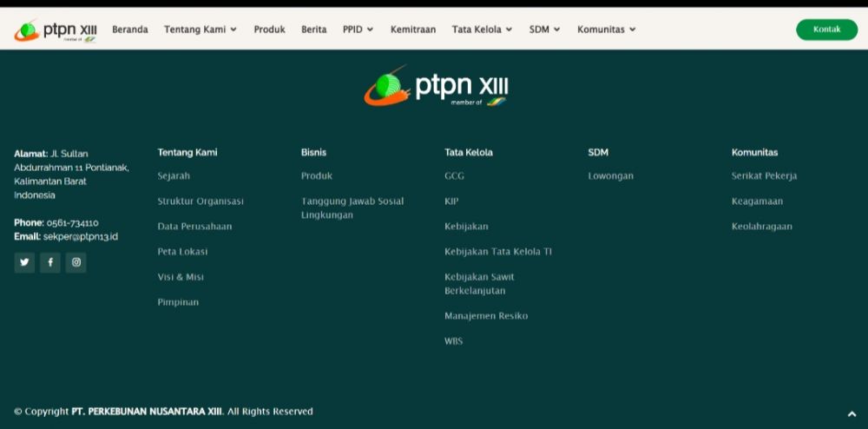
Task: Expand the PPID dropdown menu
Action: (358, 30)
